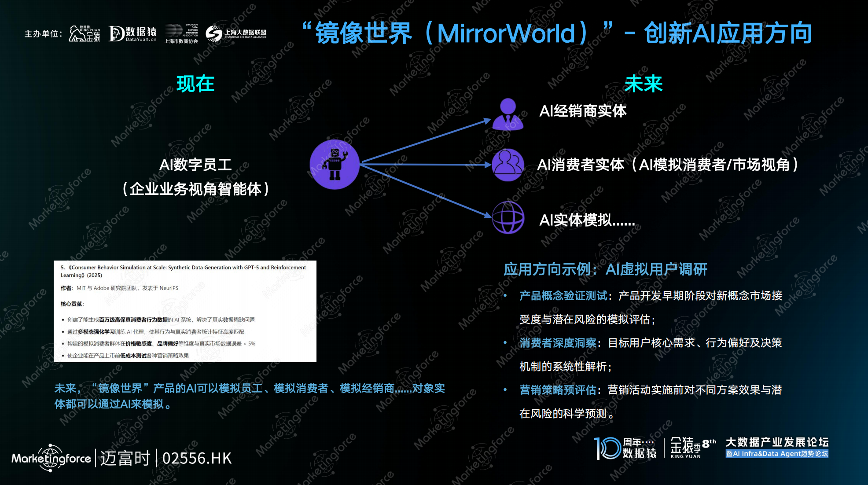Click the AI distributor businessman icon
The image size is (868, 485).
coord(508,114)
